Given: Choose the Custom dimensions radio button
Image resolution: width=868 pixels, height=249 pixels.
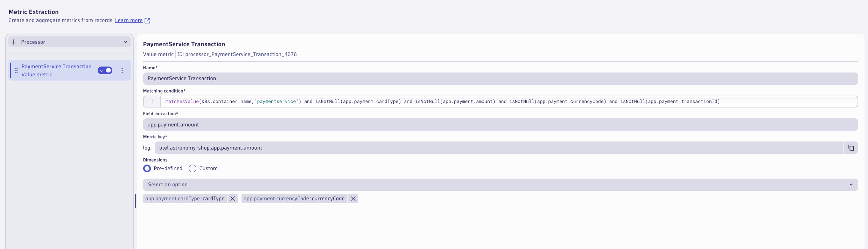Looking at the screenshot, I should [192, 168].
